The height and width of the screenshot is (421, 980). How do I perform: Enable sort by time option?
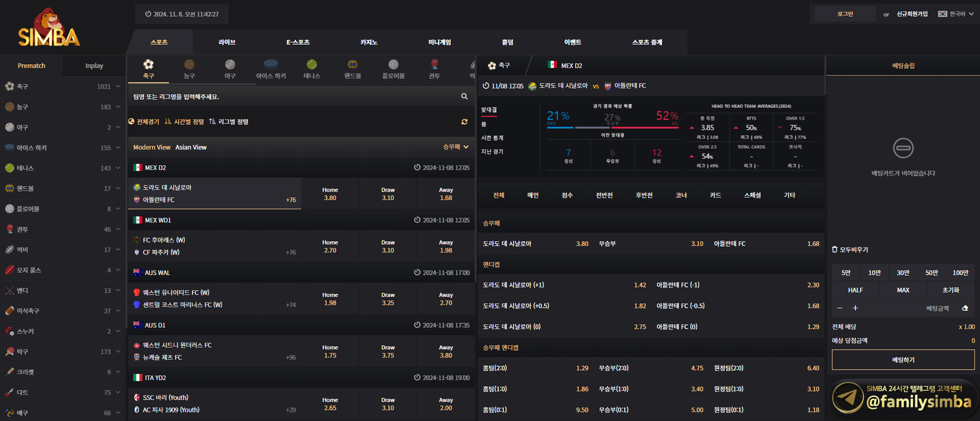(184, 122)
